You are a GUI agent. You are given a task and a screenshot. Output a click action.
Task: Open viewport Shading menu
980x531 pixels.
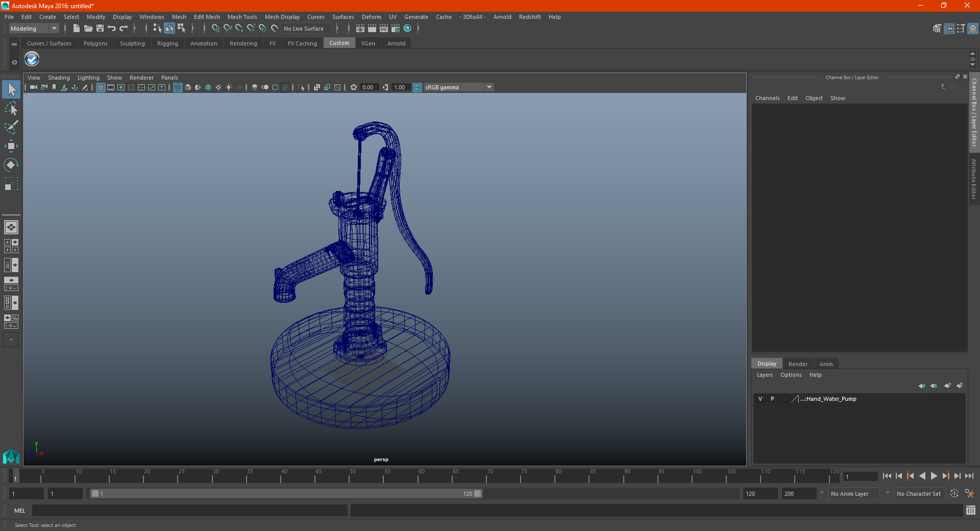click(59, 78)
